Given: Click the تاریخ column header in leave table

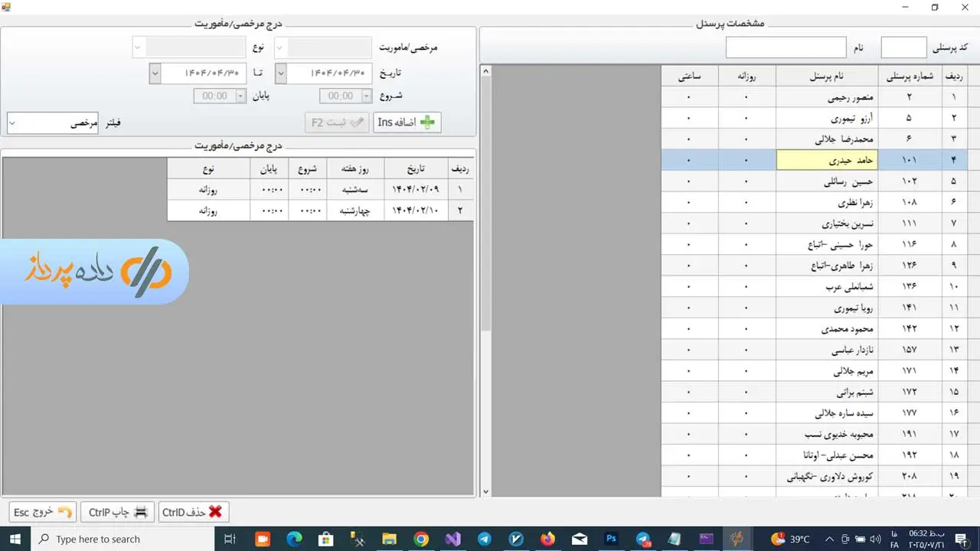Looking at the screenshot, I should click(416, 169).
